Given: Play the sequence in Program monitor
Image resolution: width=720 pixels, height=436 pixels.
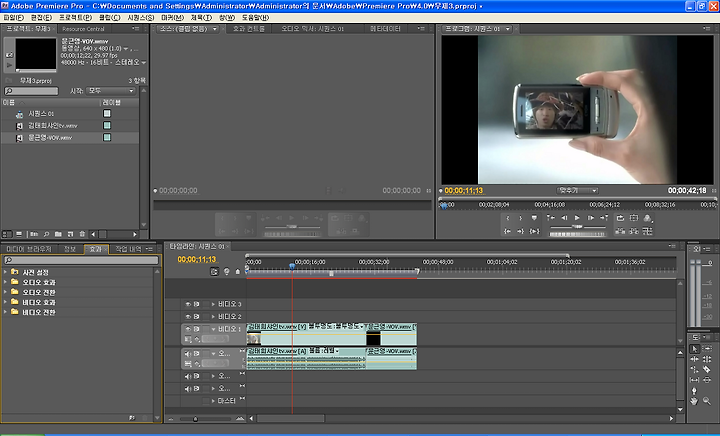Looking at the screenshot, I should pyautogui.click(x=577, y=218).
